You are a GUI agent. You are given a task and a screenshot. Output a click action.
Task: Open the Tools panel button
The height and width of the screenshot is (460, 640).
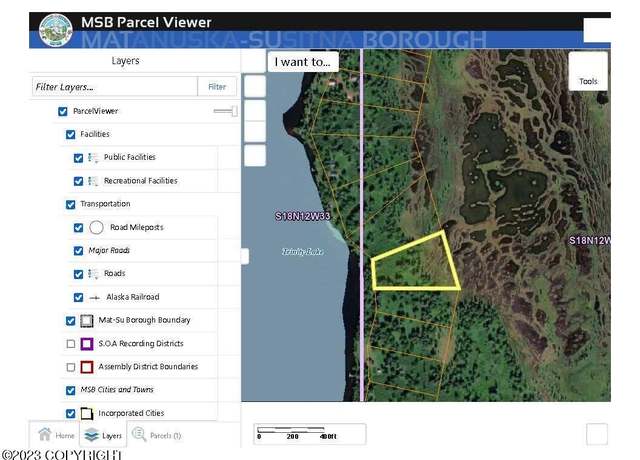pos(588,71)
